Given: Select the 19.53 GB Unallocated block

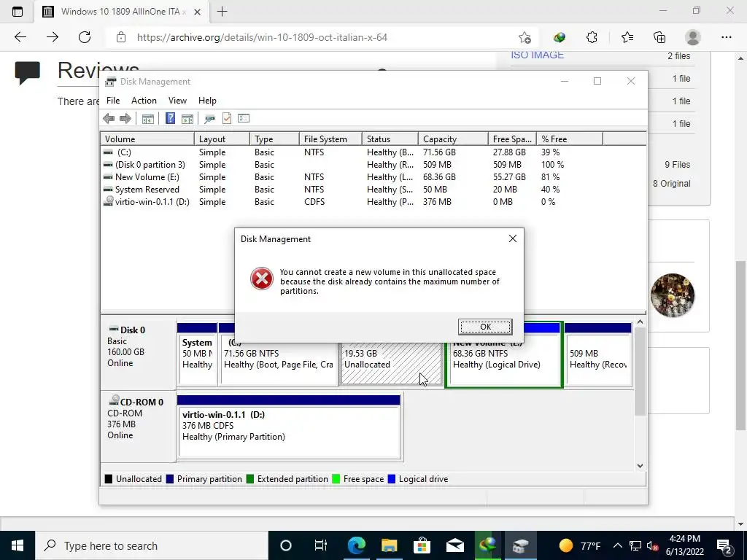Looking at the screenshot, I should click(x=391, y=364).
